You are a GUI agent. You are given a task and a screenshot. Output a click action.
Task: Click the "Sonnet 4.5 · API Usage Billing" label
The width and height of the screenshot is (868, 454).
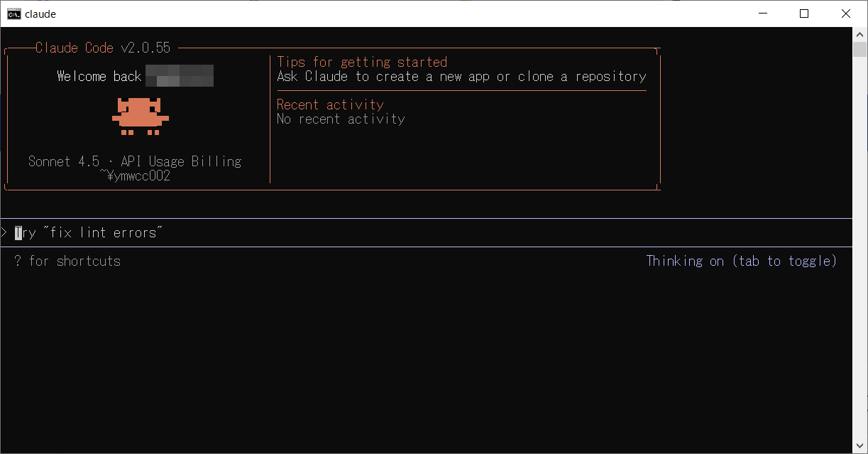[x=135, y=161]
